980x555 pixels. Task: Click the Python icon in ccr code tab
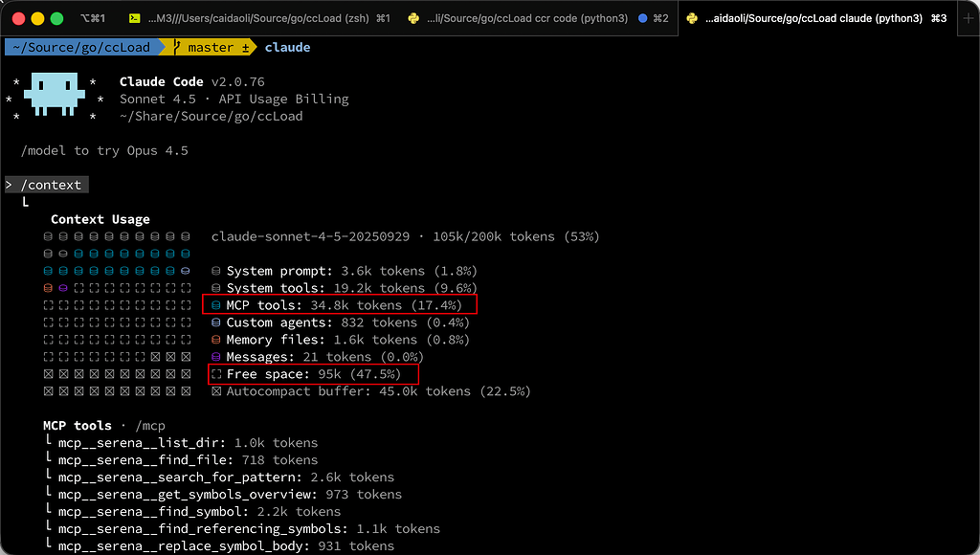point(413,18)
